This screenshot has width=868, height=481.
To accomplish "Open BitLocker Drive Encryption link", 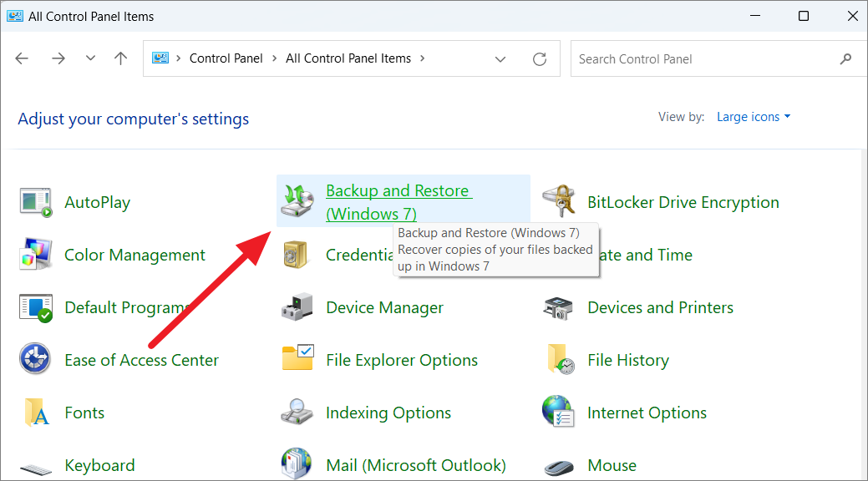I will point(683,202).
